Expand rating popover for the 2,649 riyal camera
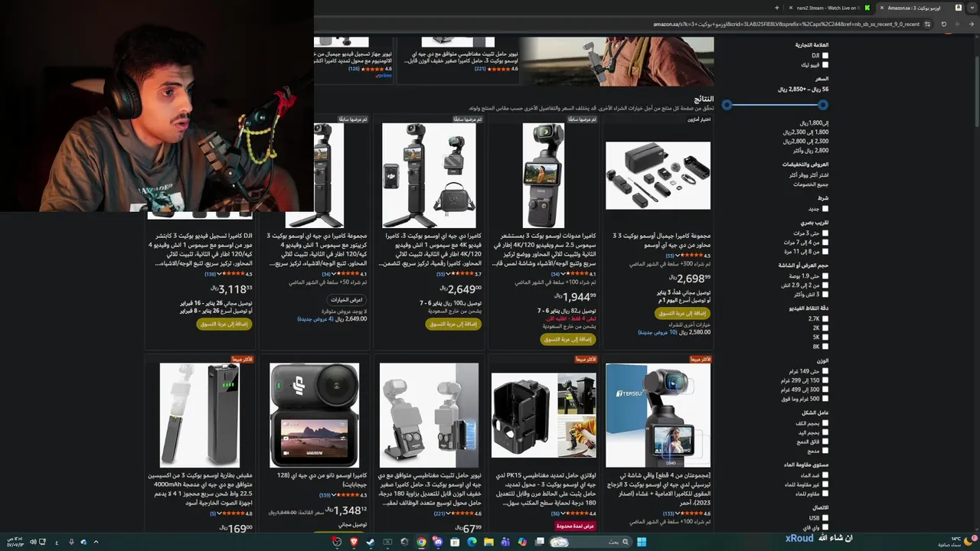Screen dimensions: 980x551 tap(446, 274)
